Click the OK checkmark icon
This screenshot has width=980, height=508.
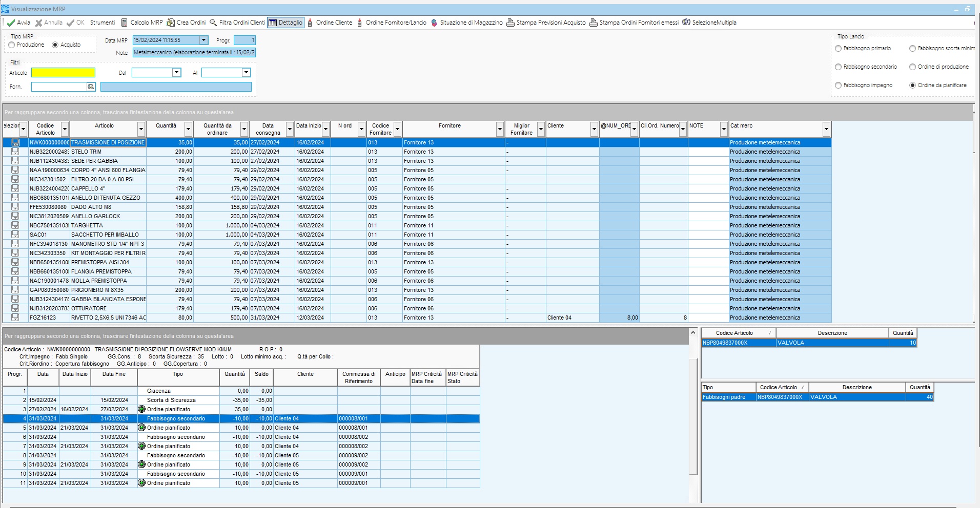tap(70, 23)
